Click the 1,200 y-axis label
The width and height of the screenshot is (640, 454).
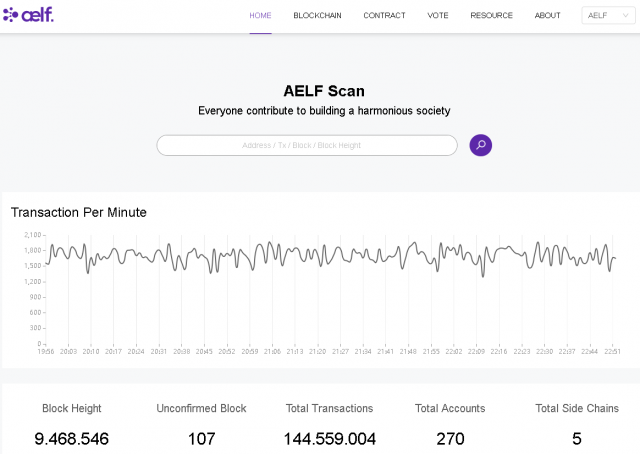coord(33,282)
